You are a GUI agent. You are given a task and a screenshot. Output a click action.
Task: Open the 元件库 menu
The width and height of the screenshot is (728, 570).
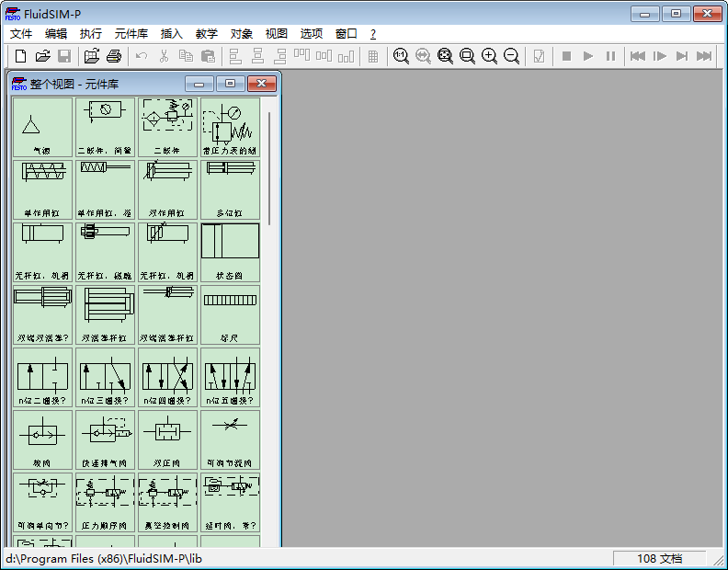click(131, 34)
